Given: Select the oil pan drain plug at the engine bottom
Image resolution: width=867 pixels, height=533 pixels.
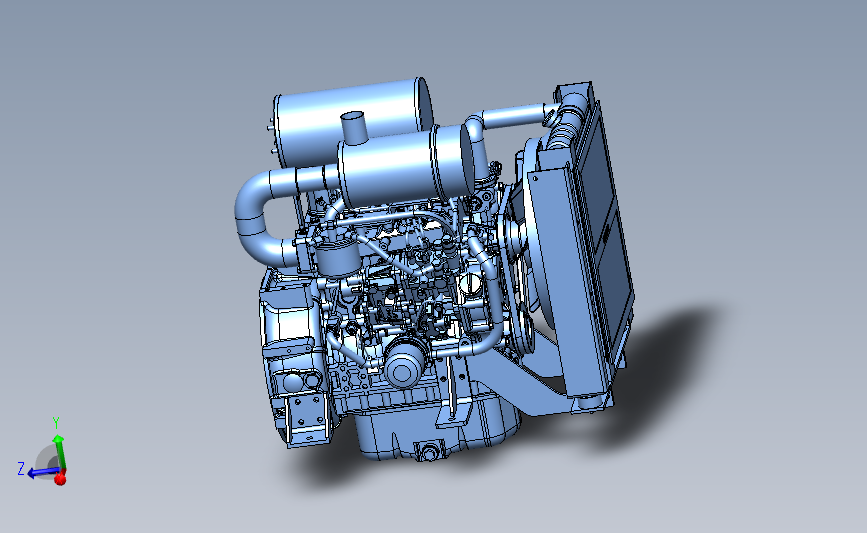Looking at the screenshot, I should click(x=429, y=451).
